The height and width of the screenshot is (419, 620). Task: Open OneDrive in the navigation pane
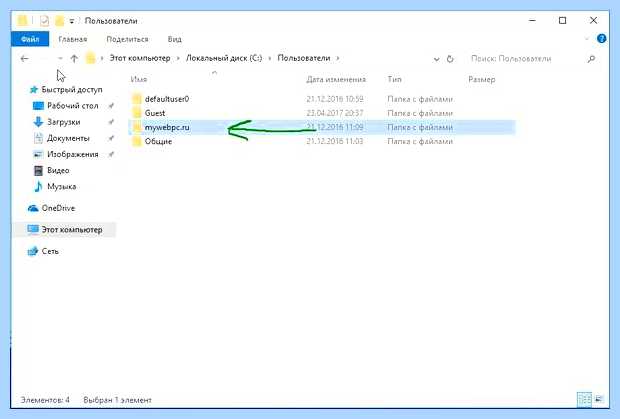coord(58,208)
